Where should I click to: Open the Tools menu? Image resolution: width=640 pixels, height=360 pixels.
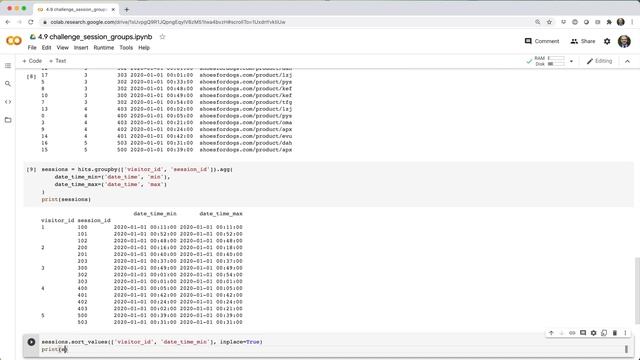(x=126, y=48)
